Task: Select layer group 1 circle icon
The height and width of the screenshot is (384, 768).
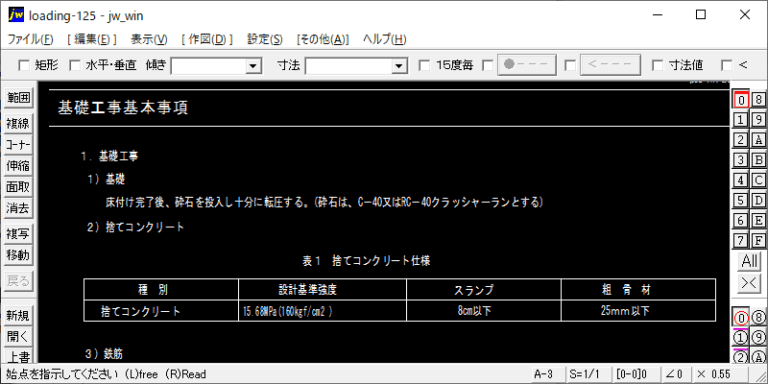Action: coord(741,337)
